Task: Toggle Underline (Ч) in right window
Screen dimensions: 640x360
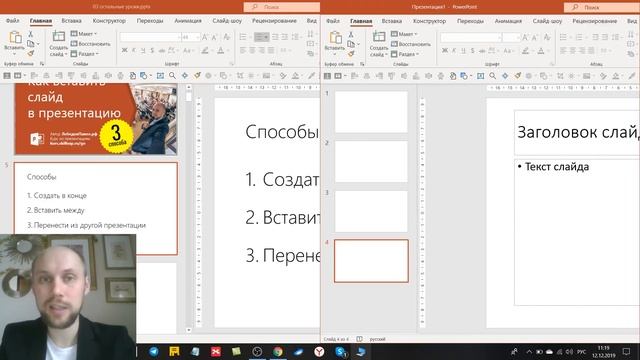Action: pos(463,51)
